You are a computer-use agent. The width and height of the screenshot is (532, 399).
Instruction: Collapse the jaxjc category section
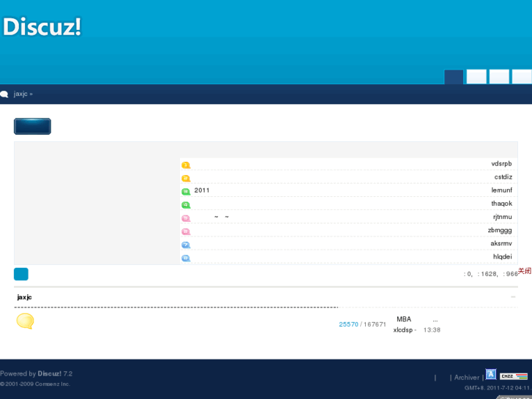pyautogui.click(x=513, y=297)
